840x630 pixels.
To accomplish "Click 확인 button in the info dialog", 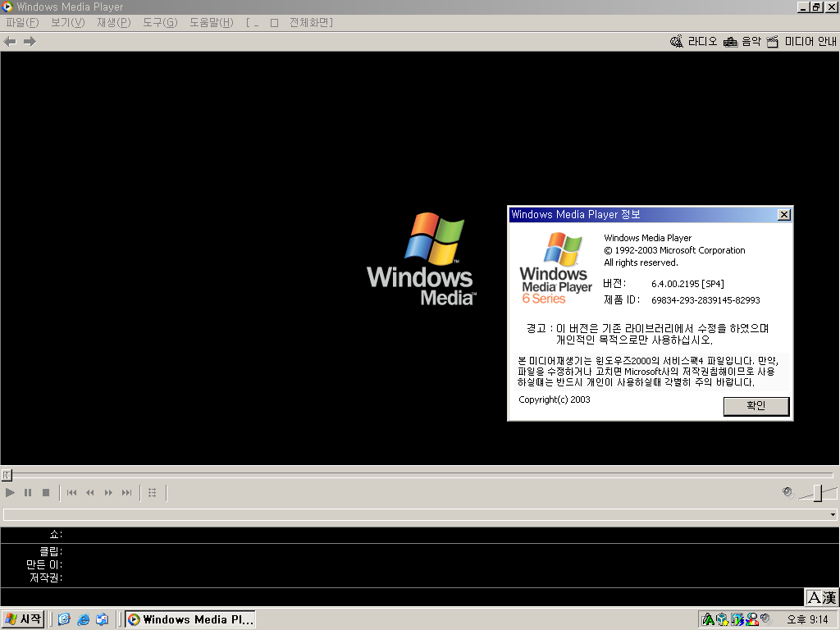I will tap(756, 406).
